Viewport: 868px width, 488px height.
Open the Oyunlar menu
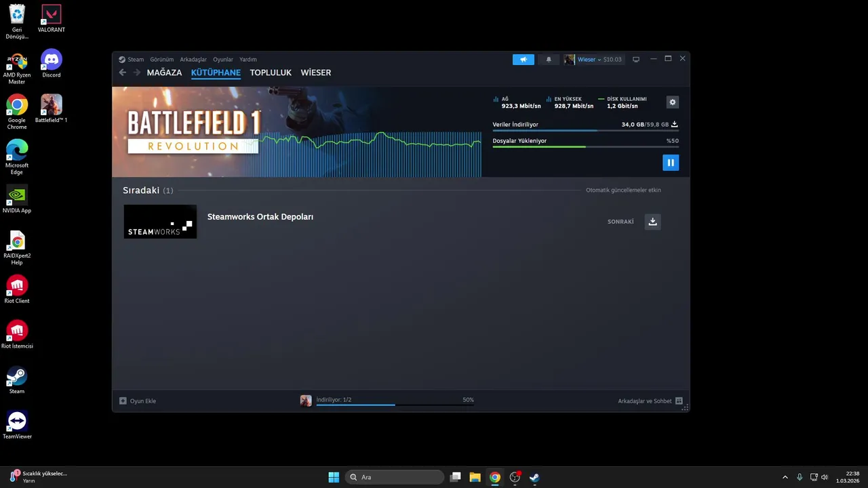pyautogui.click(x=223, y=60)
